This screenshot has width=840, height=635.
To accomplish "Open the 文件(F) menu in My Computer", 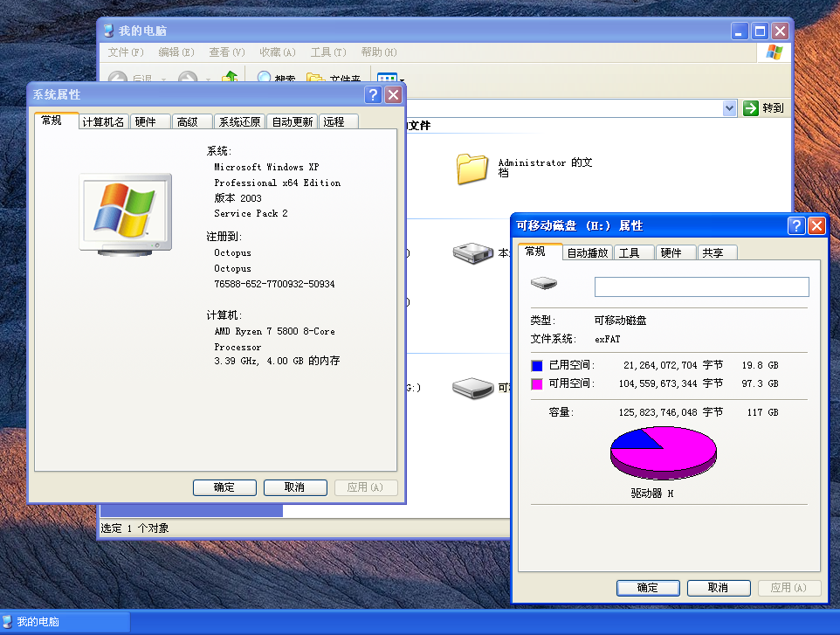I will (126, 52).
